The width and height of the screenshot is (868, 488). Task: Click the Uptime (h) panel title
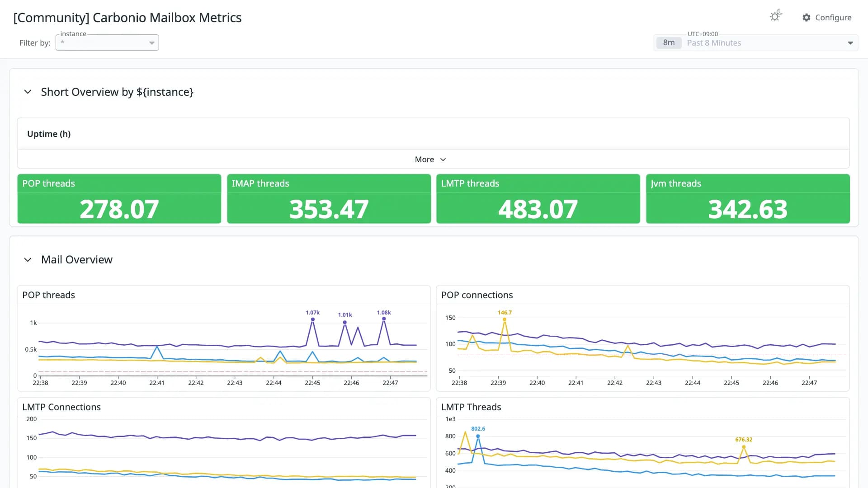click(x=49, y=134)
